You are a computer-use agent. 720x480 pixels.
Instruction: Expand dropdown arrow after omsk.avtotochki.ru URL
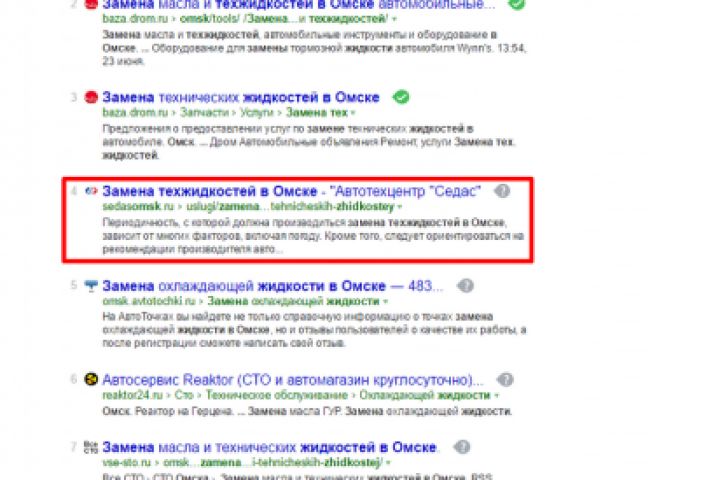tap(385, 302)
